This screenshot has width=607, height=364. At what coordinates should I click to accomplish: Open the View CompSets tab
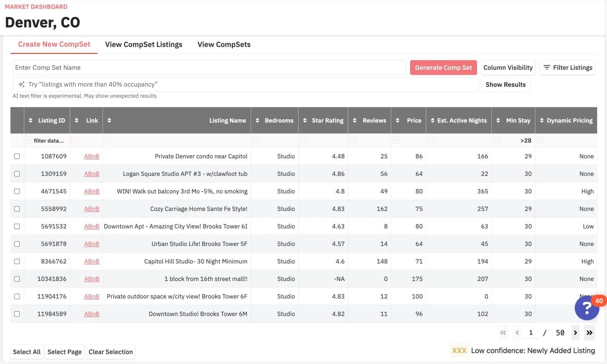[x=224, y=44]
